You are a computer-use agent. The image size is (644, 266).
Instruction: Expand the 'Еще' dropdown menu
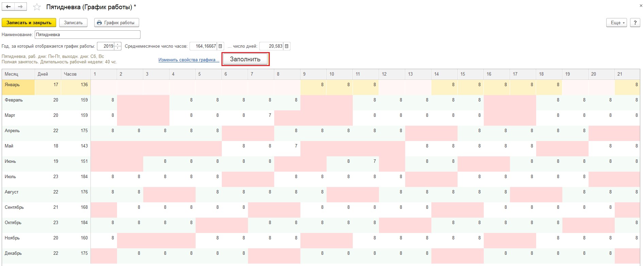[616, 23]
